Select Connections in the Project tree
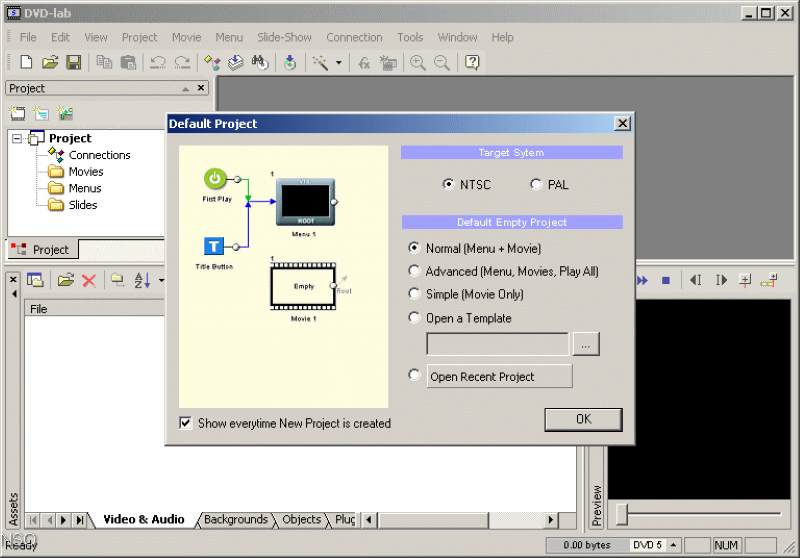 pos(99,155)
